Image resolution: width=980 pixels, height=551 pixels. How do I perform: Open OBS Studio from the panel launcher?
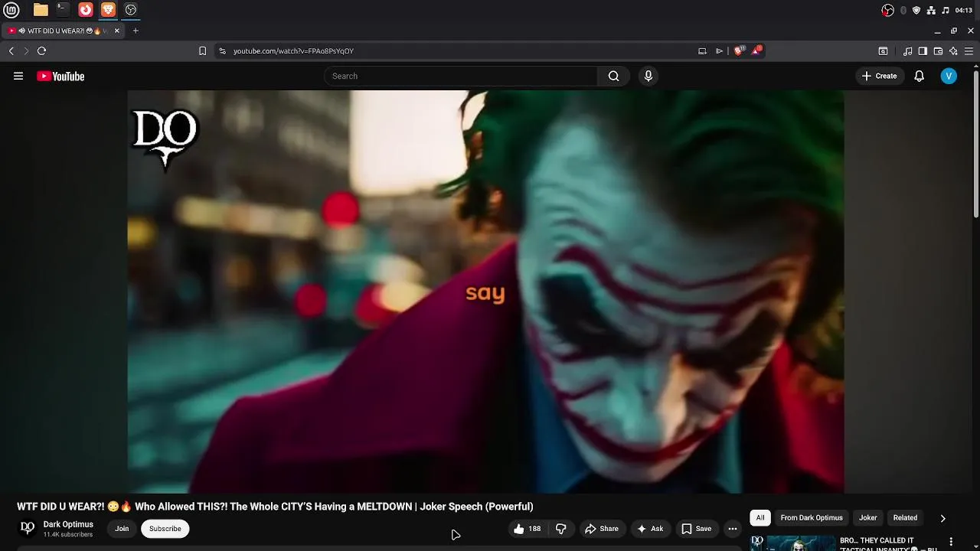131,10
